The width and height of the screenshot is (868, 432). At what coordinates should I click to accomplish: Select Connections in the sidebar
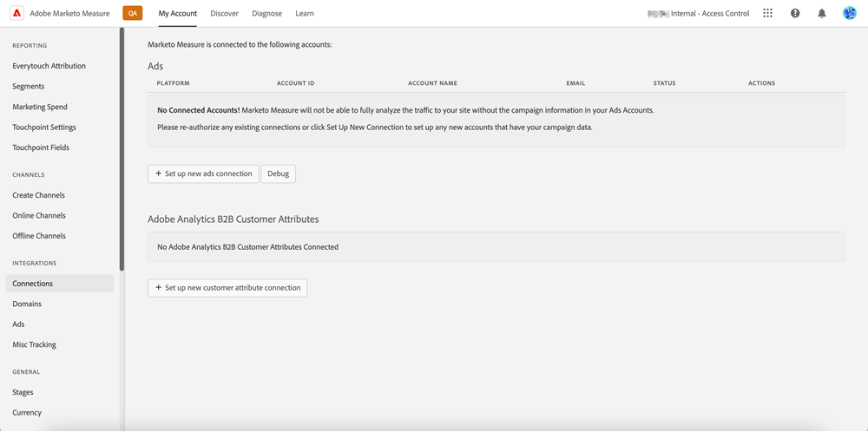click(60, 283)
